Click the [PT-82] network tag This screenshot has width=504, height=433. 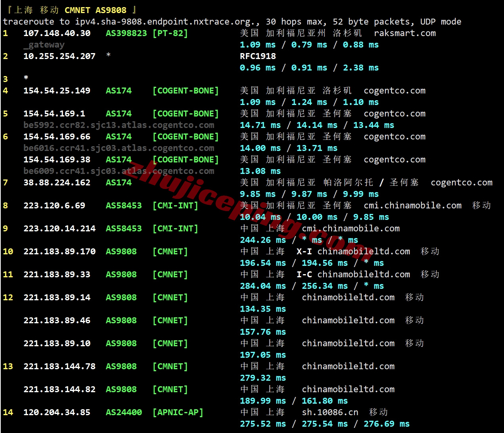click(170, 33)
